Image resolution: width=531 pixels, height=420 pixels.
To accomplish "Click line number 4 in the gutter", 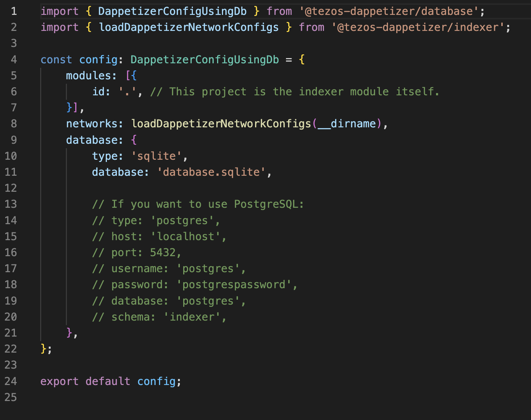I will (14, 60).
